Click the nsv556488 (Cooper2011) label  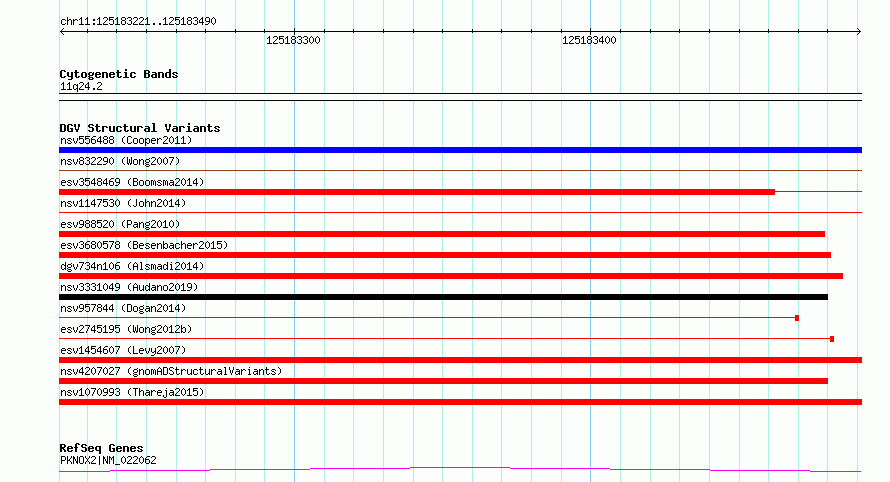[126, 140]
